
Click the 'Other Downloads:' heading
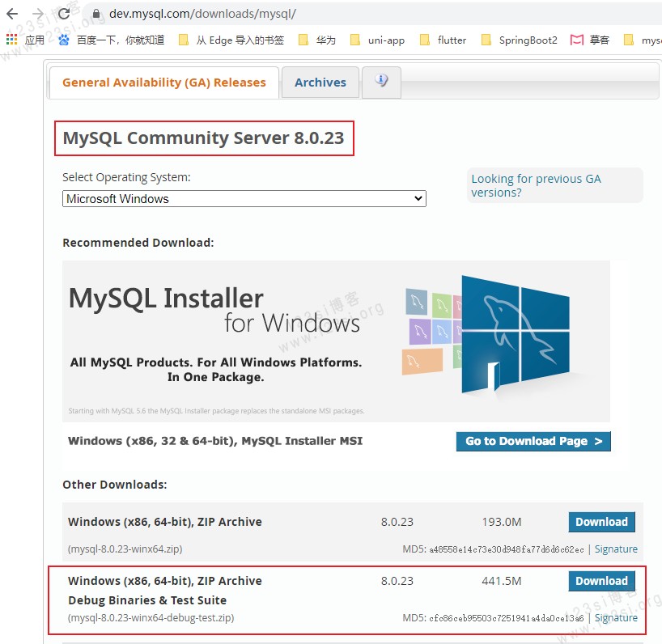[115, 485]
